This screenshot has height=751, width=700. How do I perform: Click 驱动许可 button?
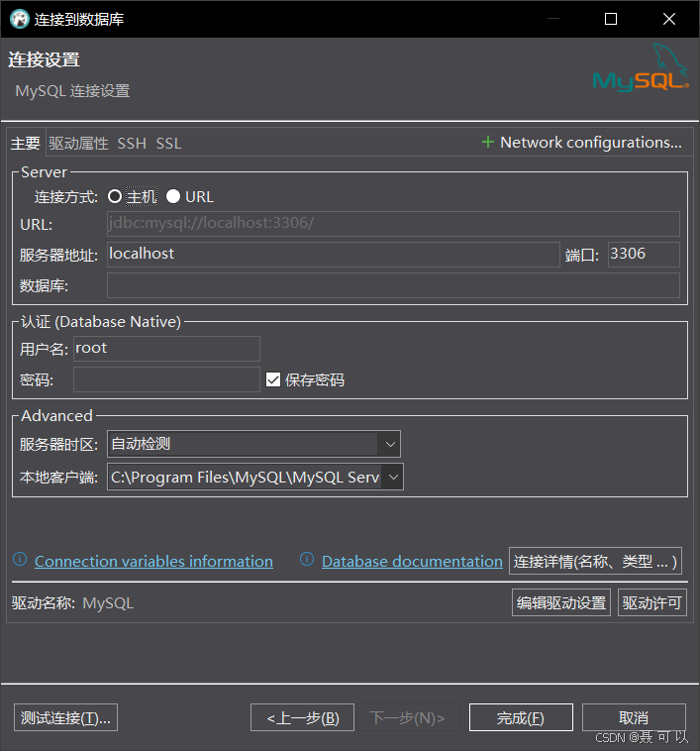(652, 602)
